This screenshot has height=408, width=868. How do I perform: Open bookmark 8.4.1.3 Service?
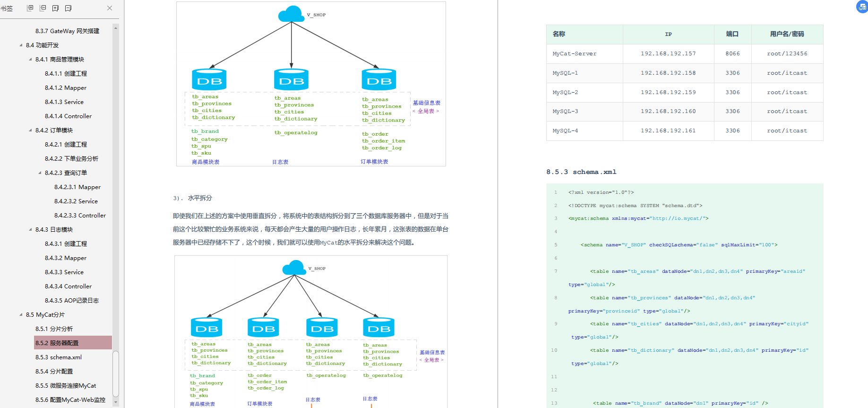(64, 102)
